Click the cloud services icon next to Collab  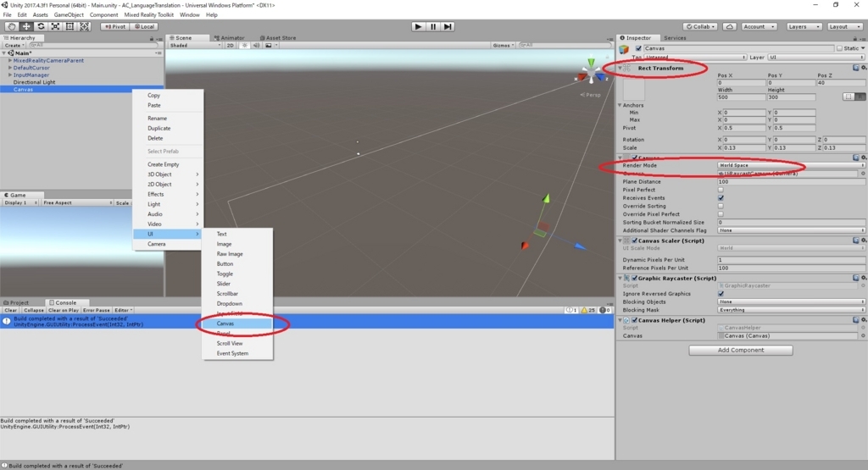[730, 26]
